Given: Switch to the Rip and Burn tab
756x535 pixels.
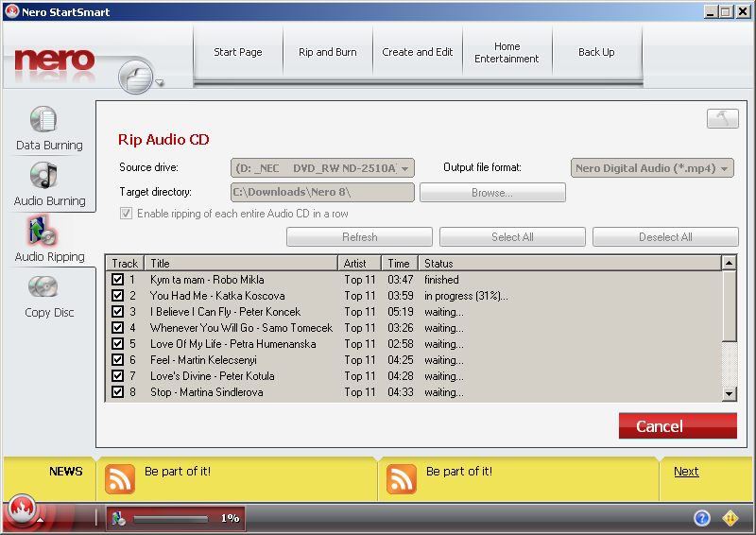Looking at the screenshot, I should point(327,52).
